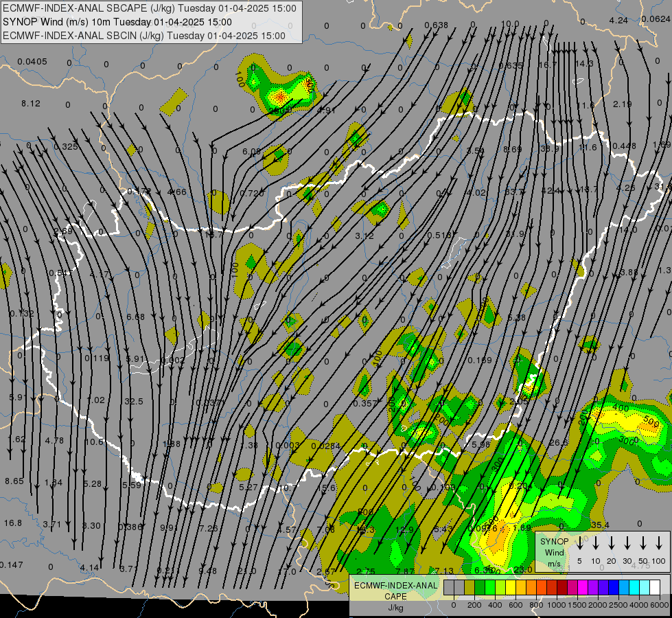This screenshot has width=672, height=618.
Task: Click the '1000' tick label on CAPE scale
Action: coord(556,605)
